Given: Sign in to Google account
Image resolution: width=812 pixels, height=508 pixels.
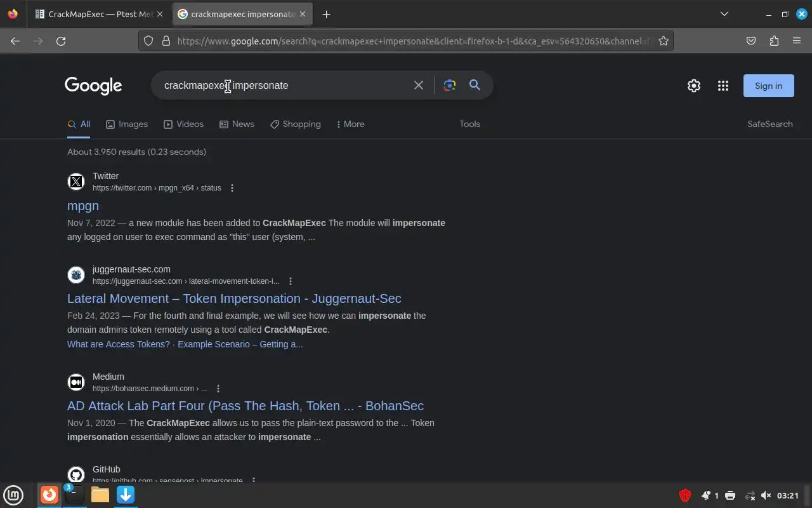Looking at the screenshot, I should coord(768,86).
